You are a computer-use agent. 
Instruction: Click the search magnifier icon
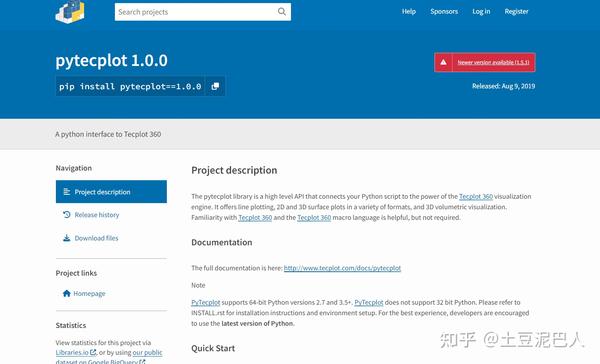[x=282, y=11]
